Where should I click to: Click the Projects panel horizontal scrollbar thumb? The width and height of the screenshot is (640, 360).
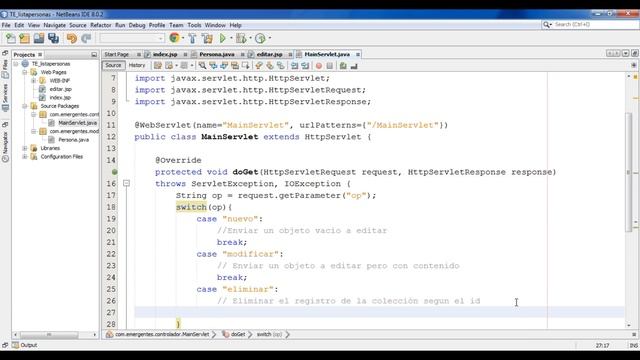coord(49,335)
